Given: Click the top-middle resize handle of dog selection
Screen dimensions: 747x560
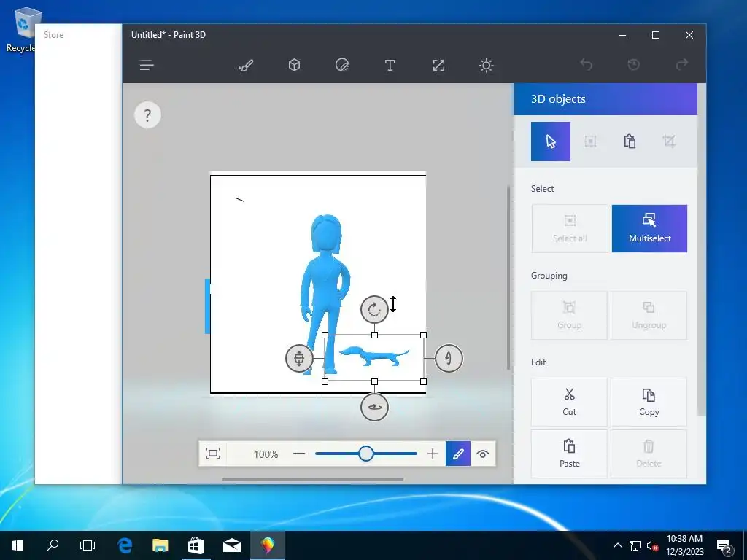Looking at the screenshot, I should tap(374, 335).
